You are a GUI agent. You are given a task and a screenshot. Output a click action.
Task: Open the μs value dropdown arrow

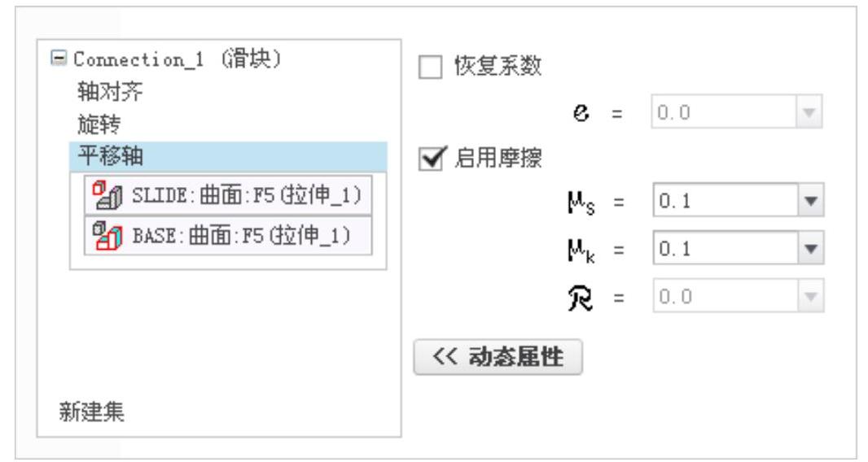click(810, 200)
